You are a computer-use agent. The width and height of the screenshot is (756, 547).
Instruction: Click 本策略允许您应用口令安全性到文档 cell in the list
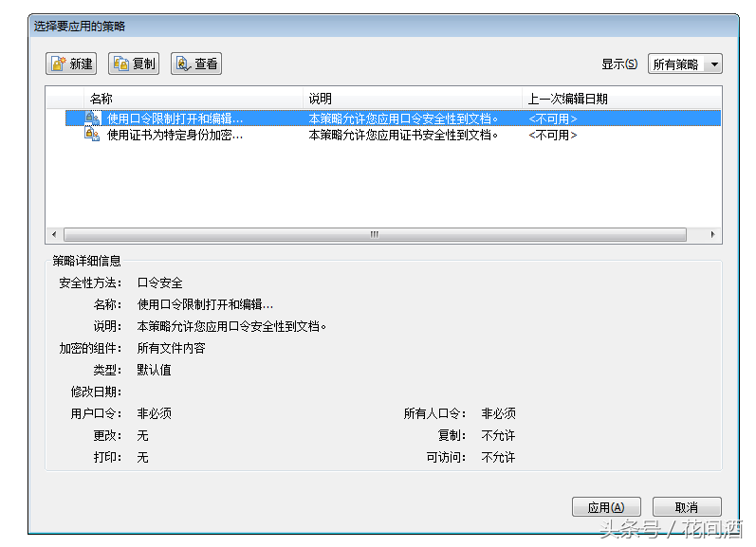403,119
